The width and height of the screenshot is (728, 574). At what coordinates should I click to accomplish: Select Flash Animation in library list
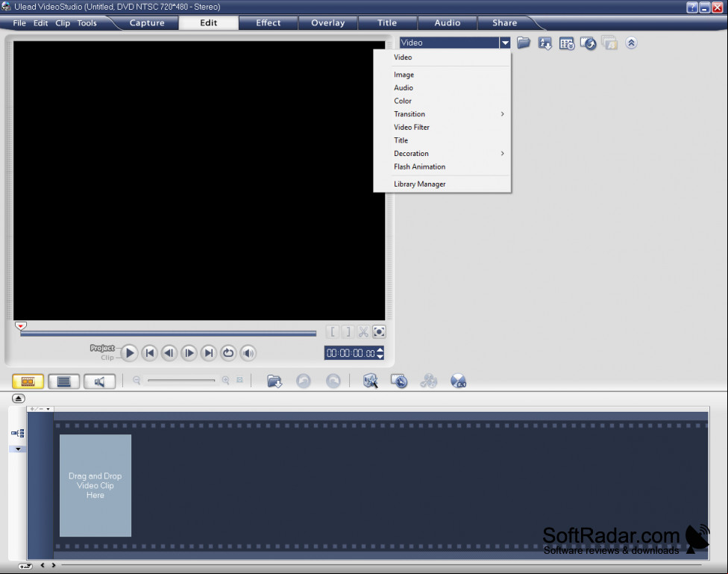pos(442,166)
